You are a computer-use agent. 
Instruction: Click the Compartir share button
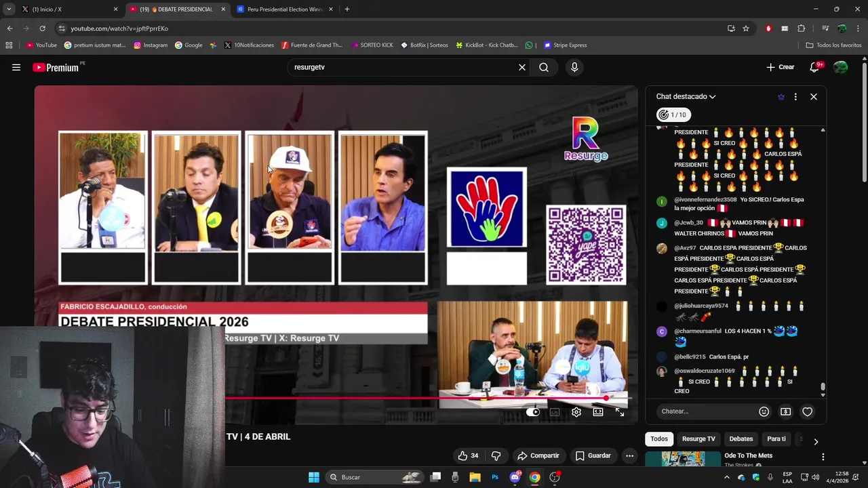[538, 456]
